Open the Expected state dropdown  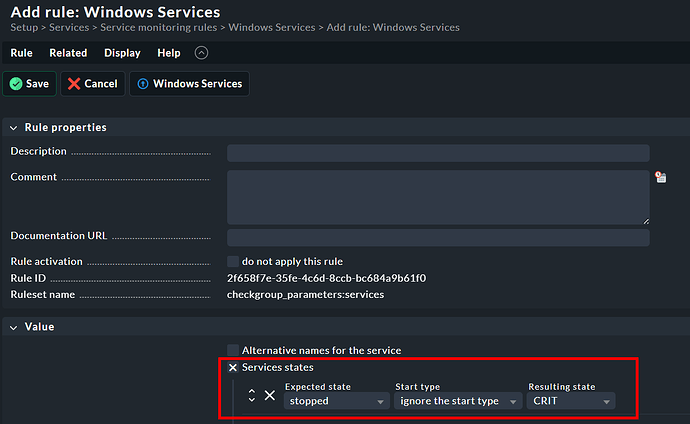(x=336, y=401)
